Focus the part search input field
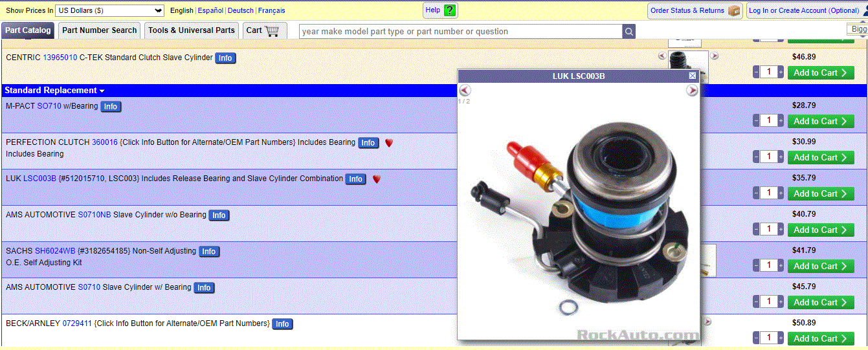 [x=461, y=31]
